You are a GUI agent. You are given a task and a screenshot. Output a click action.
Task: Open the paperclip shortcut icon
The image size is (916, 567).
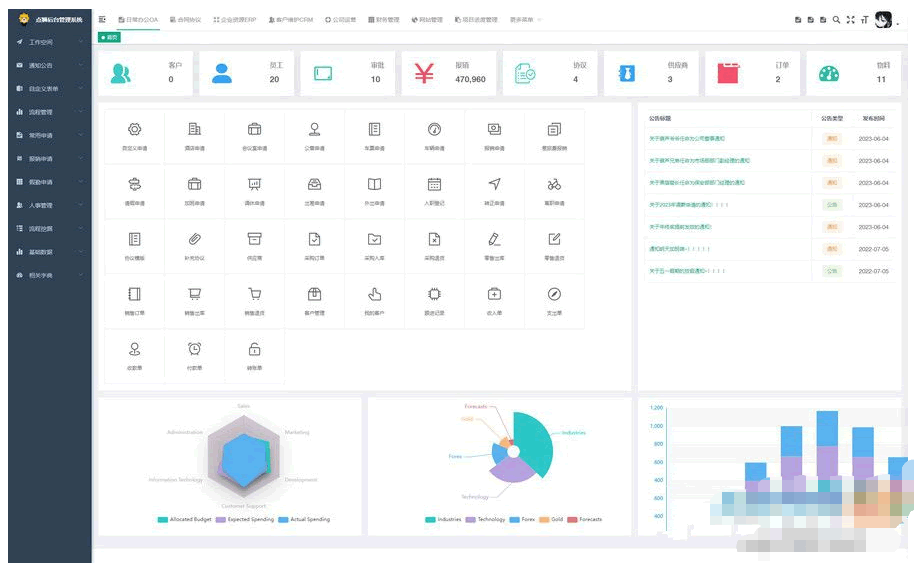(194, 239)
